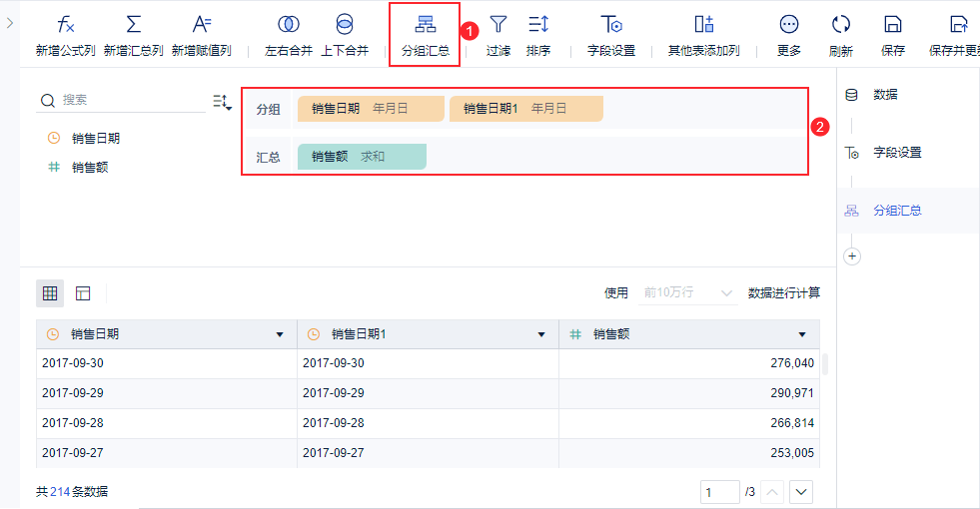This screenshot has width=980, height=509.
Task: Click the 销售日期 年月日 group tag
Action: tap(371, 109)
